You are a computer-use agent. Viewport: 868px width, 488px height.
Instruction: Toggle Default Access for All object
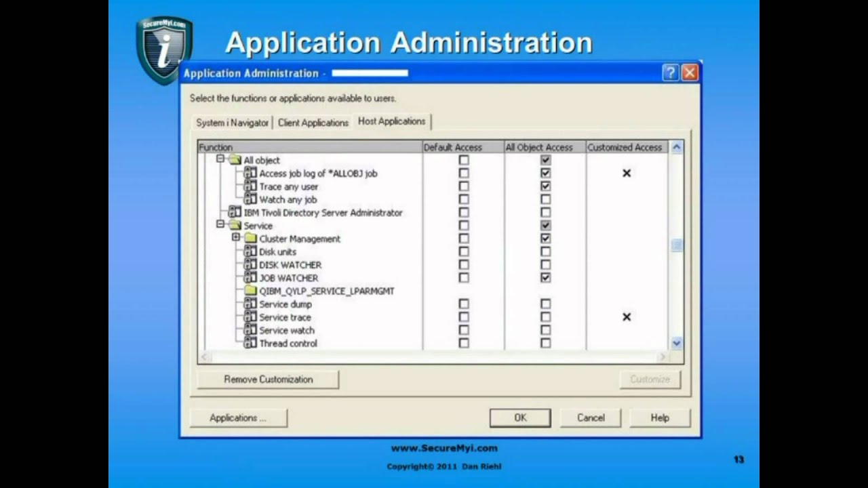point(464,161)
